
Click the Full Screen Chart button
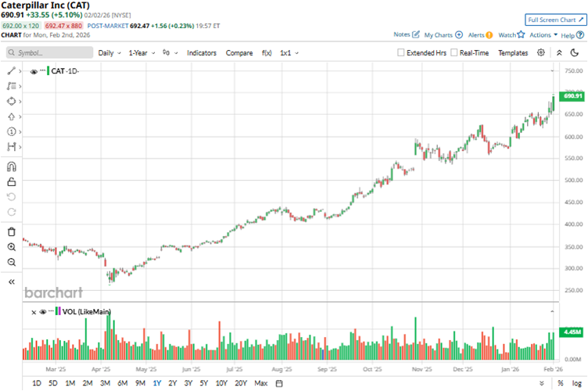[x=555, y=20]
